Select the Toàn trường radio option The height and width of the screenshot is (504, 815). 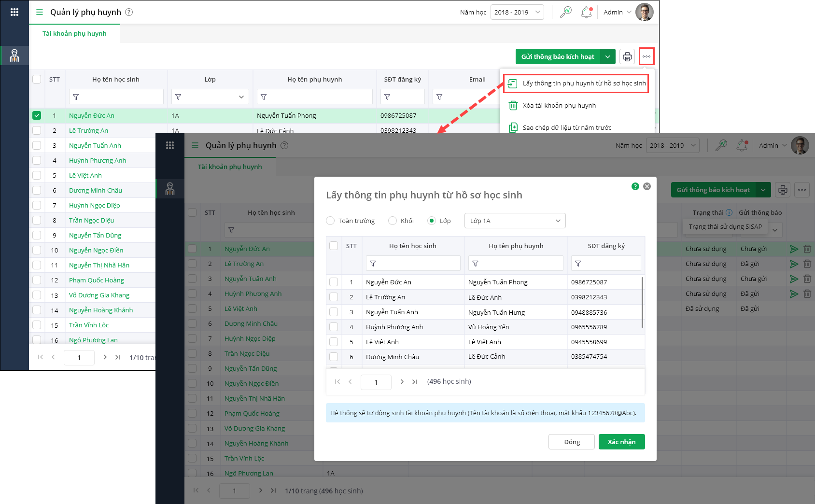(330, 221)
